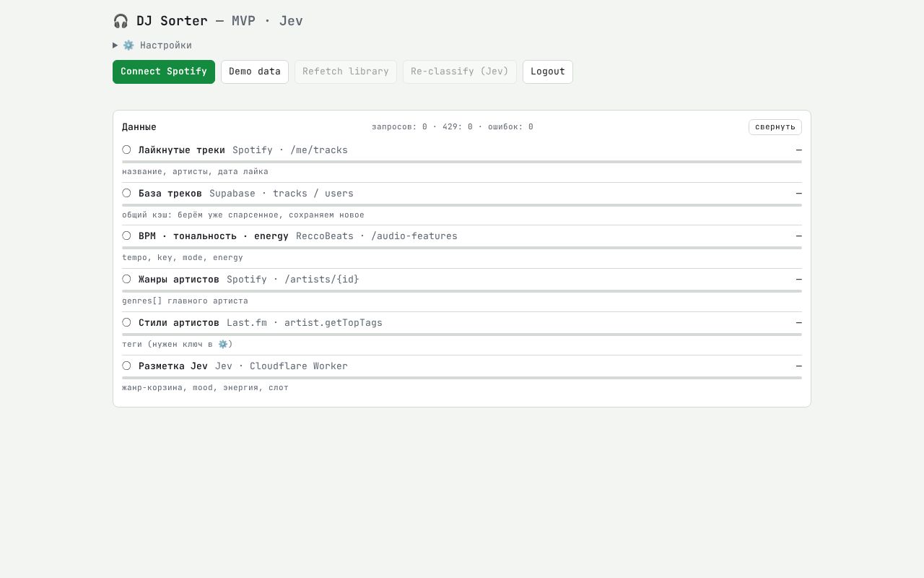Image resolution: width=924 pixels, height=578 pixels.
Task: Click the dash status of Лайкнутые треки row
Action: pos(799,150)
